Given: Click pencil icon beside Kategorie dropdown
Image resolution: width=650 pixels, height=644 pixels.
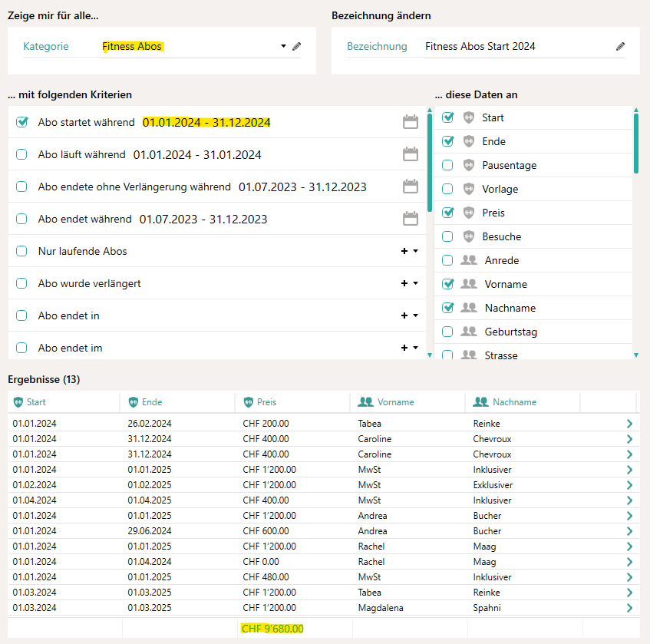Looking at the screenshot, I should coord(297,47).
